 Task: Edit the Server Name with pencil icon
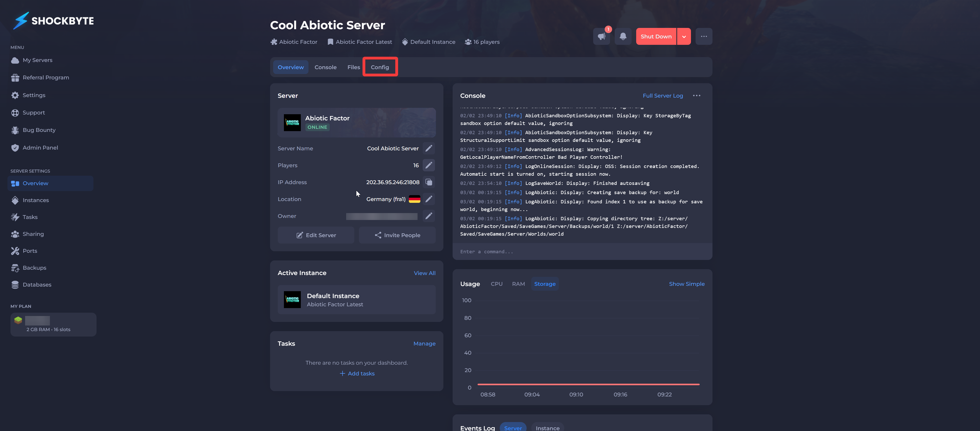click(x=429, y=148)
